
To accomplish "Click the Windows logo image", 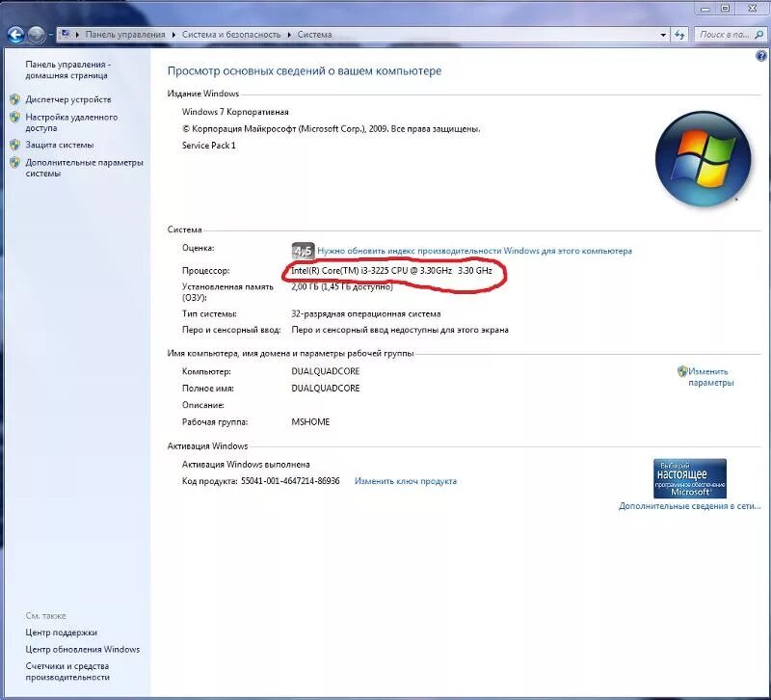I will pyautogui.click(x=704, y=158).
